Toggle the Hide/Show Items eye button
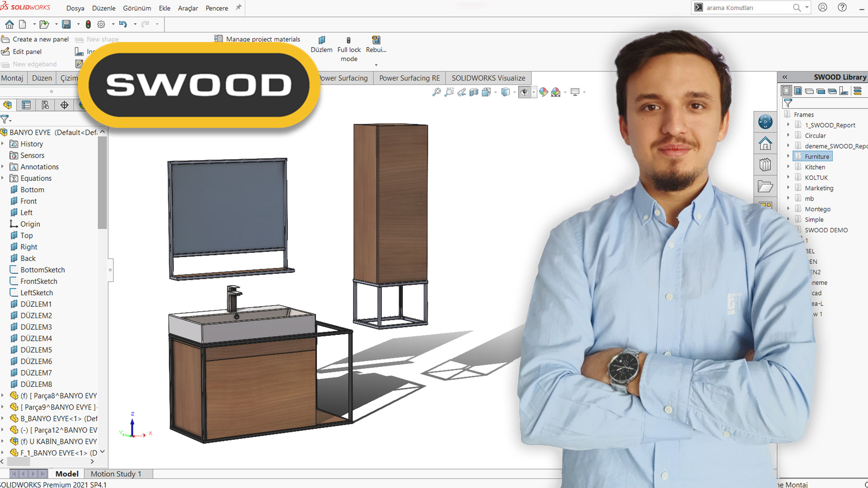 pos(524,92)
